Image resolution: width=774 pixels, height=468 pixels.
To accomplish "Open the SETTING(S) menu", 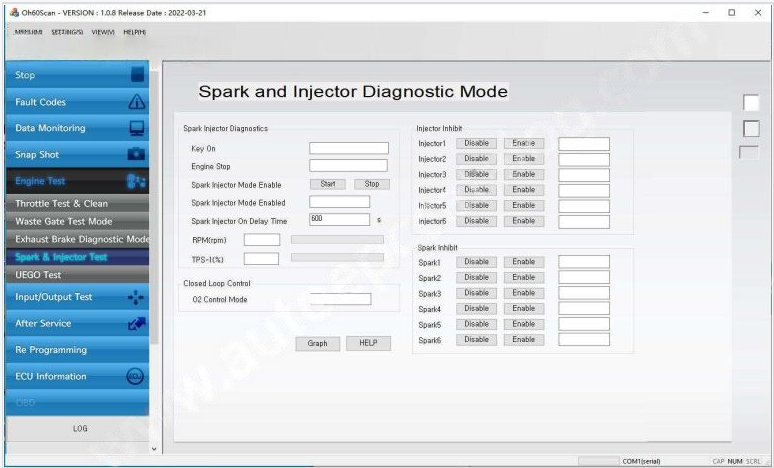I will pos(68,32).
